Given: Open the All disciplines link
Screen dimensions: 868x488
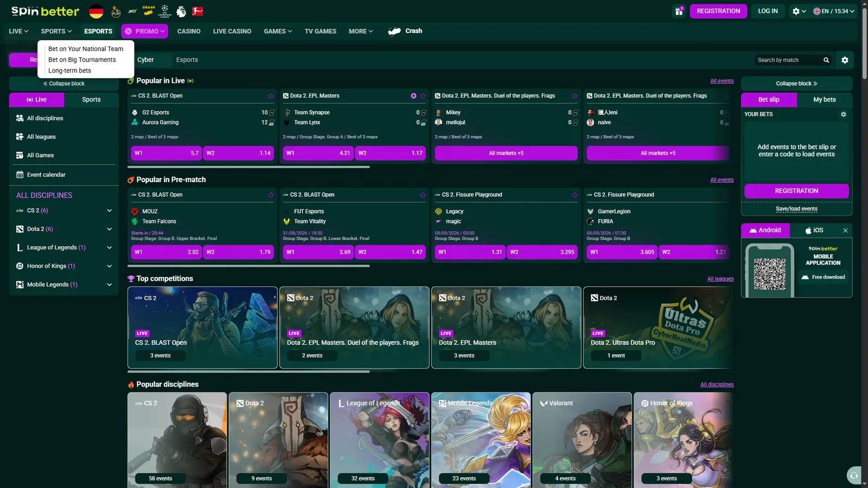Looking at the screenshot, I should point(717,384).
